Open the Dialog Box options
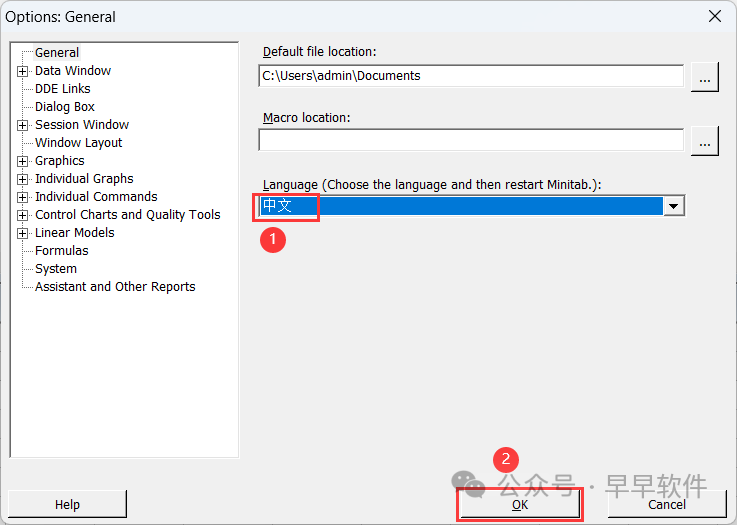Viewport: 737px width, 525px height. [65, 107]
